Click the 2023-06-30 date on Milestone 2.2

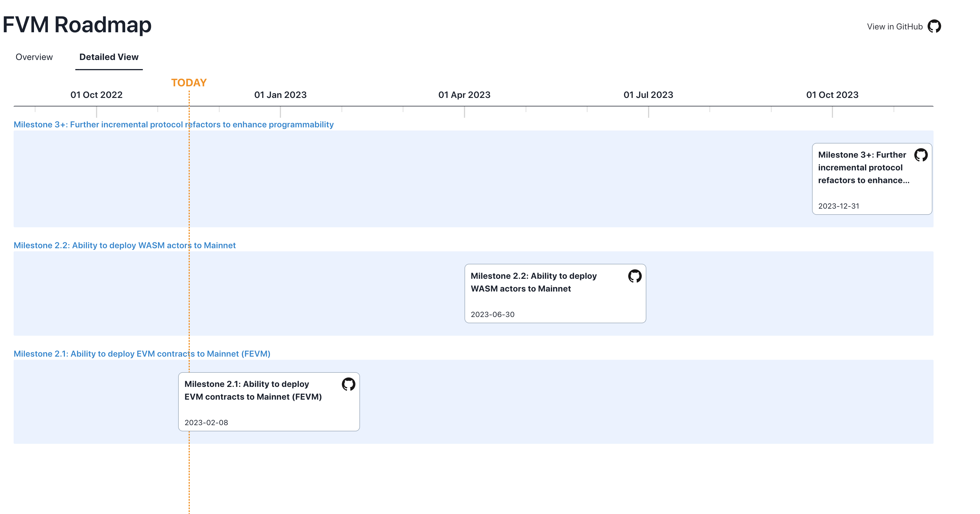tap(493, 314)
